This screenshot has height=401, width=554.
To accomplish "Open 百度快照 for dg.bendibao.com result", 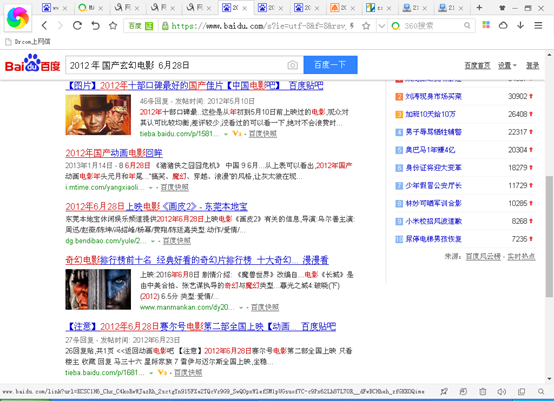I will (x=177, y=241).
